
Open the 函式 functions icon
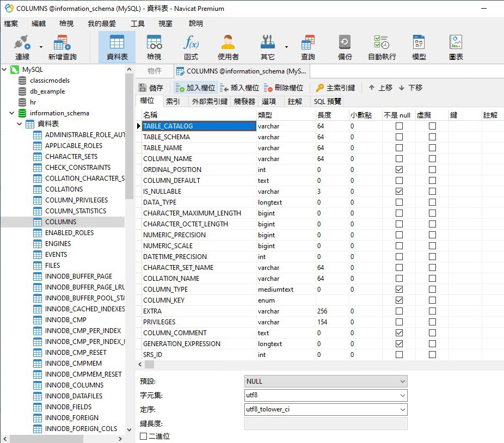[192, 46]
